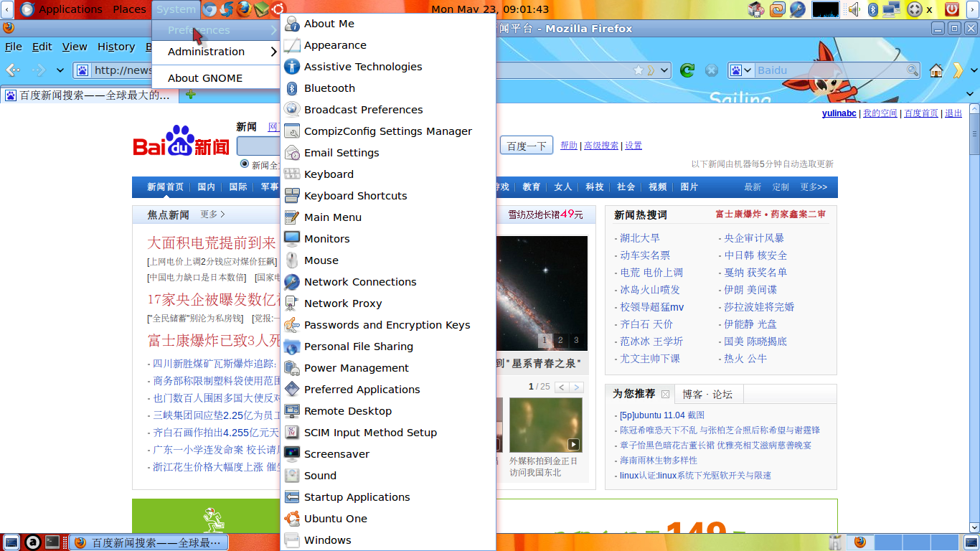Open the 湖北大旱 hot search link
The image size is (980, 551).
point(640,238)
